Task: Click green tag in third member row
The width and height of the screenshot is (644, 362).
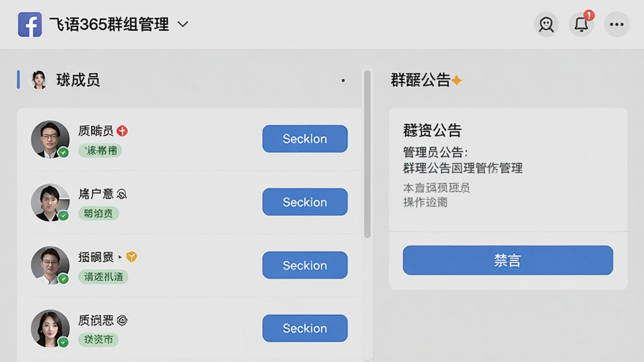Action: pos(104,277)
